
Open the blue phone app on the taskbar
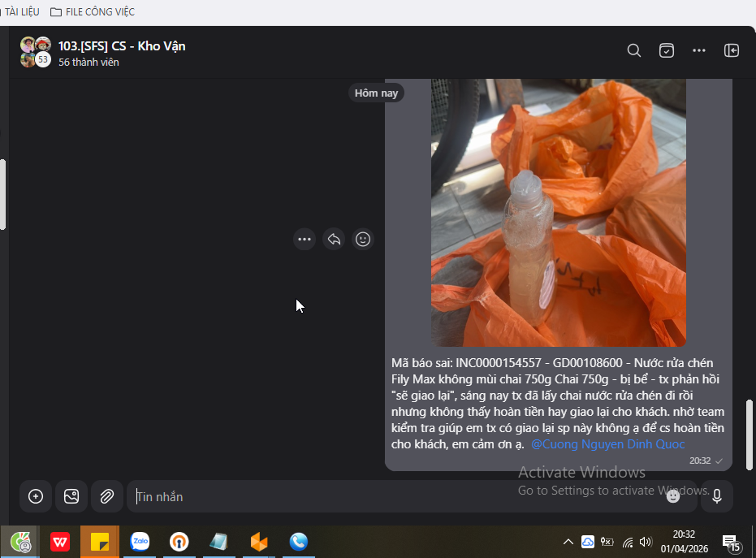(299, 542)
